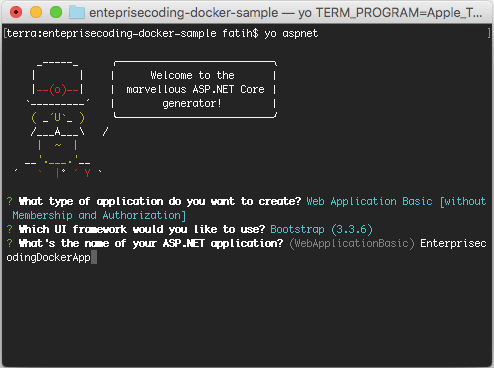Screen dimensions: 494x368
Task: Click the folder icon in the title bar
Action: pos(77,13)
